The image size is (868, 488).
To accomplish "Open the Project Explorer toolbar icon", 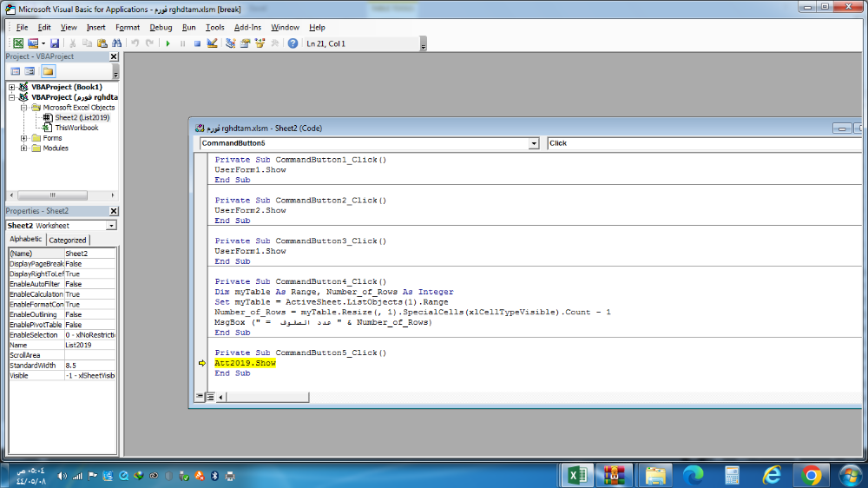I will coord(230,43).
